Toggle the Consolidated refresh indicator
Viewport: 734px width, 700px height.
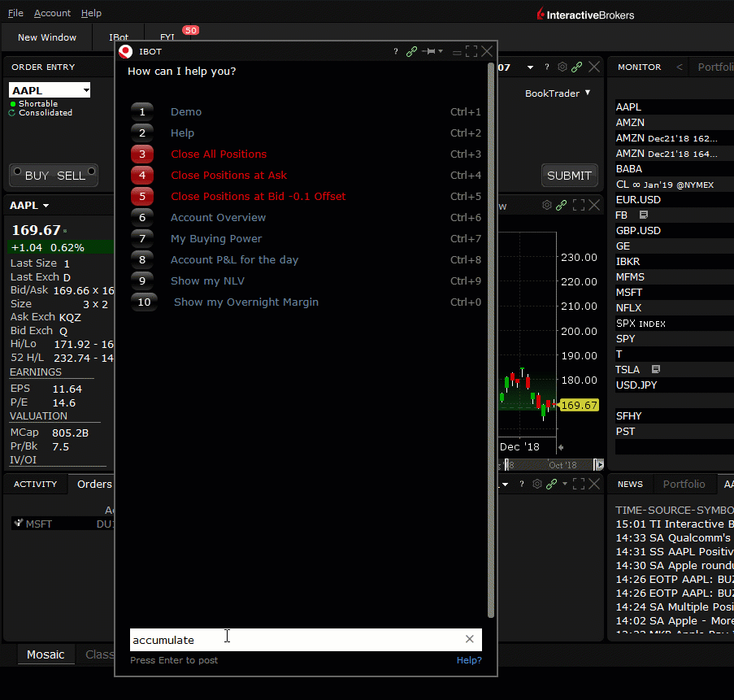pyautogui.click(x=12, y=113)
